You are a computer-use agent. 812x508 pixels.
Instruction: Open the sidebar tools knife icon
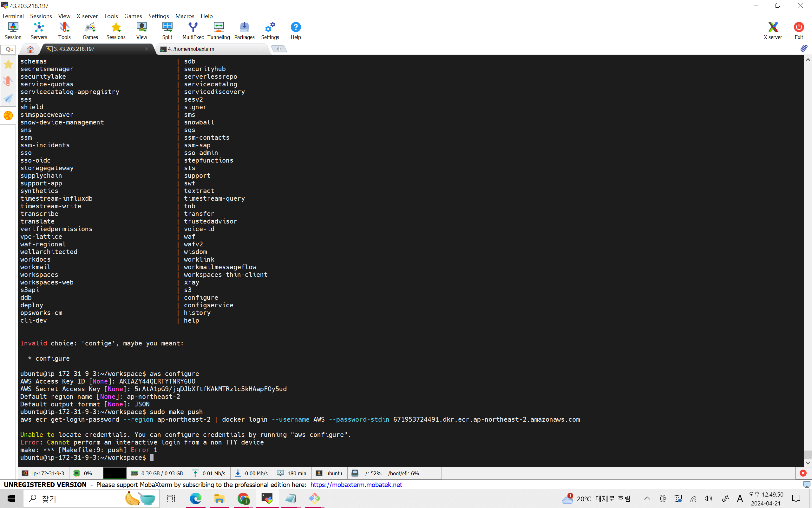coord(8,81)
